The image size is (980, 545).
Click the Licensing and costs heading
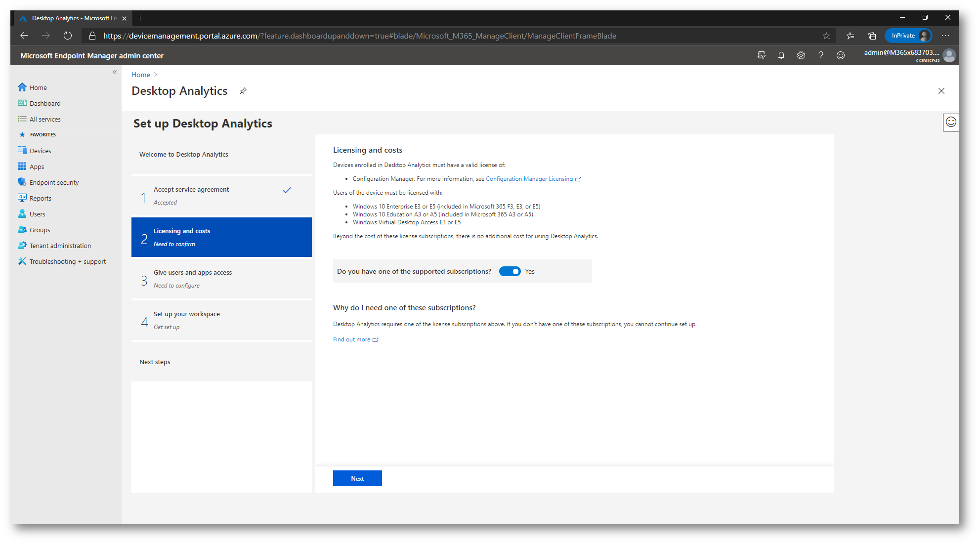click(x=368, y=150)
